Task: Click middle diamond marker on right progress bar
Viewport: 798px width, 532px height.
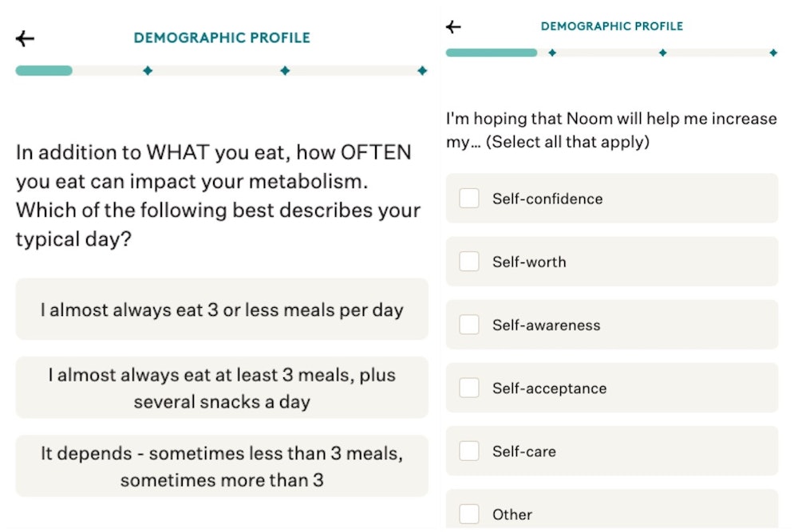Action: coord(663,53)
